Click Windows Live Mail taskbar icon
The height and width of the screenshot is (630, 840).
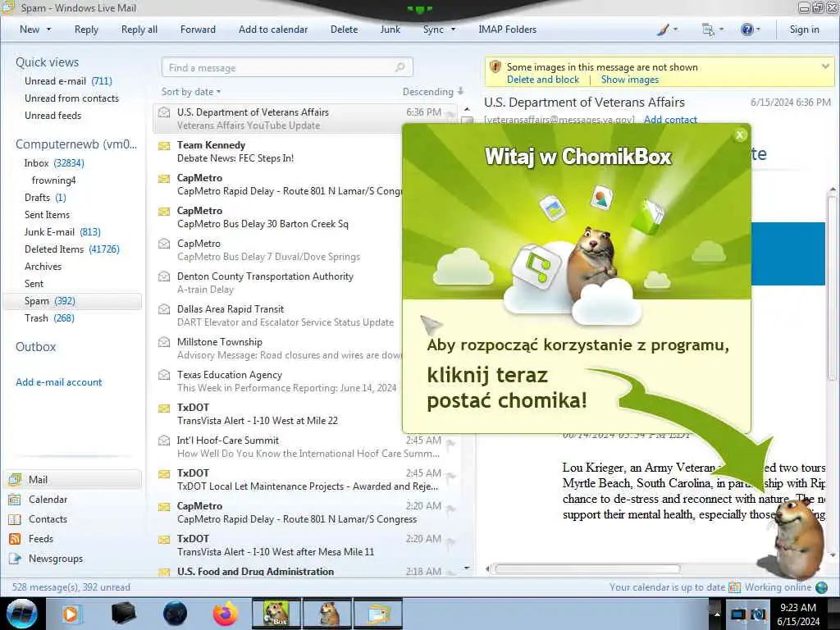coord(377,614)
